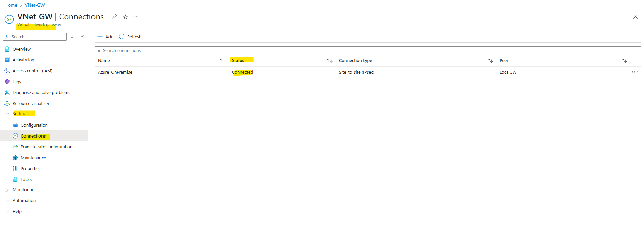Click the VNet-GW gateway resource icon
The image size is (644, 235).
click(x=9, y=19)
